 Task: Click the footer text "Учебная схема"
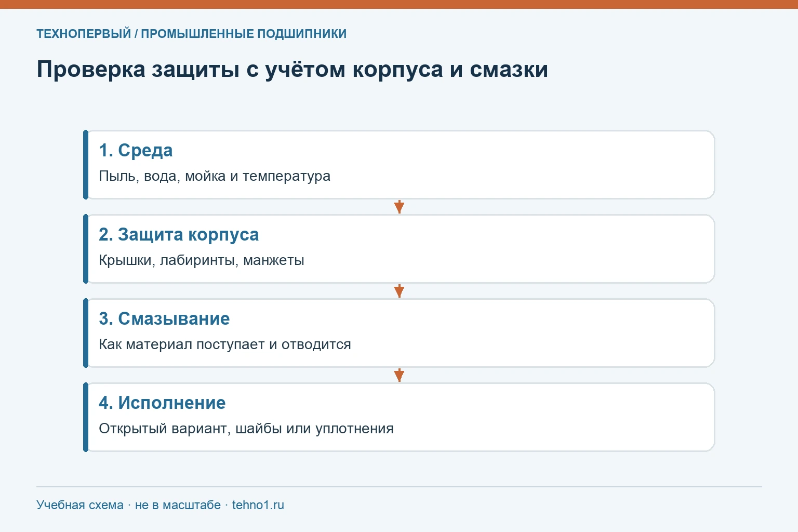coord(80,505)
